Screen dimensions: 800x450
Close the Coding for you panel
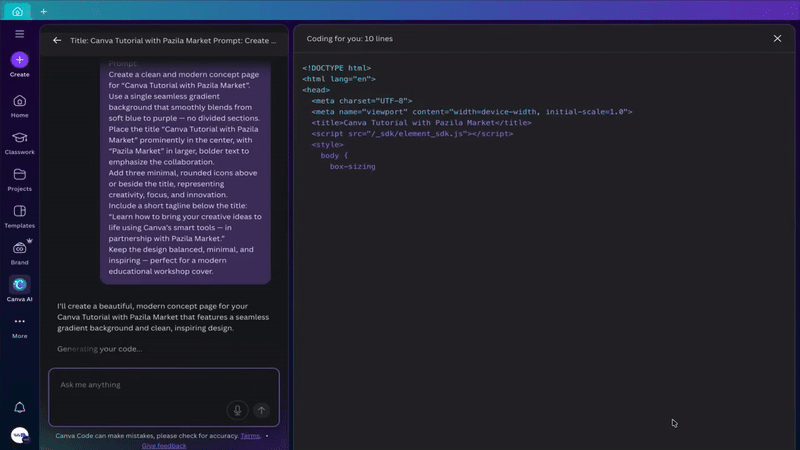click(x=777, y=39)
